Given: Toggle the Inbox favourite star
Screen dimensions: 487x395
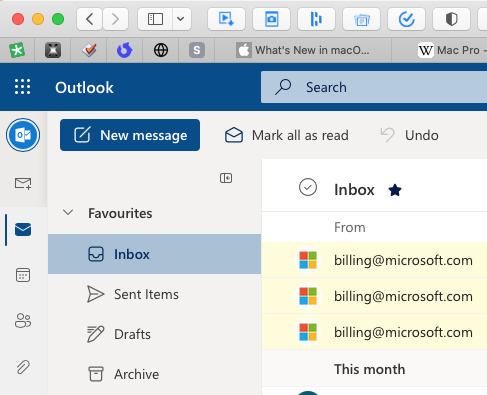Looking at the screenshot, I should pos(395,190).
